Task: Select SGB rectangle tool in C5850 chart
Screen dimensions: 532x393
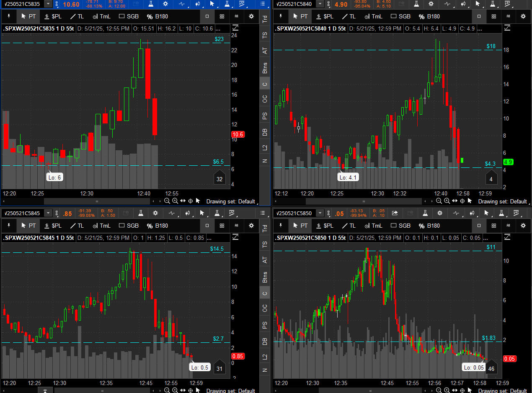Action: point(400,226)
